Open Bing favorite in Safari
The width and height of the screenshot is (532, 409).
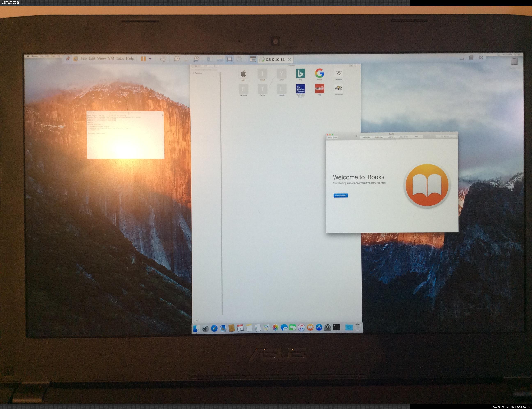coord(300,74)
